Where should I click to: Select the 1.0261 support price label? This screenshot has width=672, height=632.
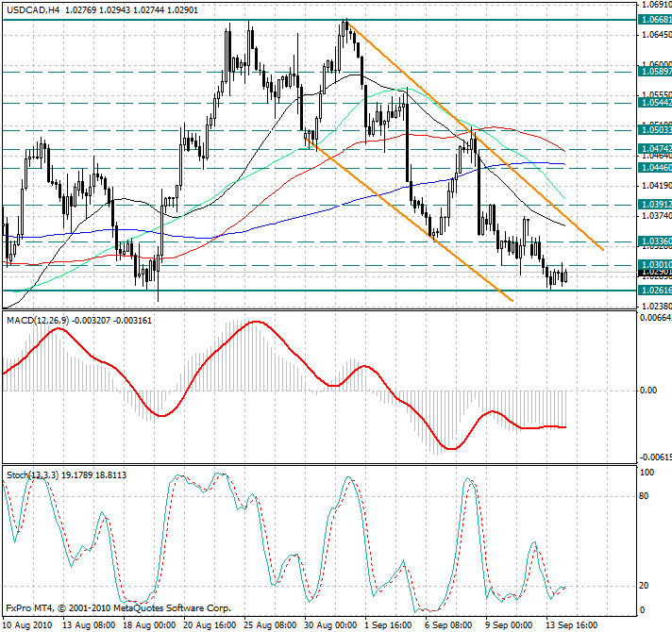(x=655, y=291)
